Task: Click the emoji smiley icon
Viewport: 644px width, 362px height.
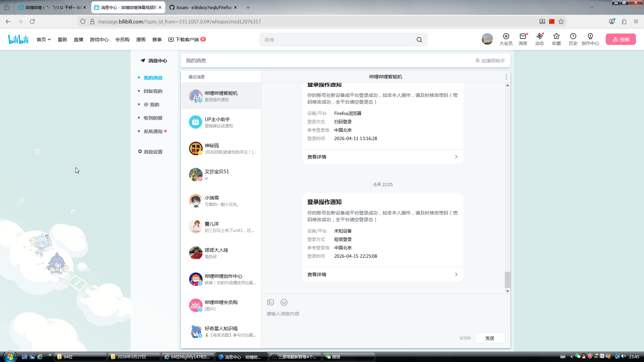Action: [x=284, y=302]
